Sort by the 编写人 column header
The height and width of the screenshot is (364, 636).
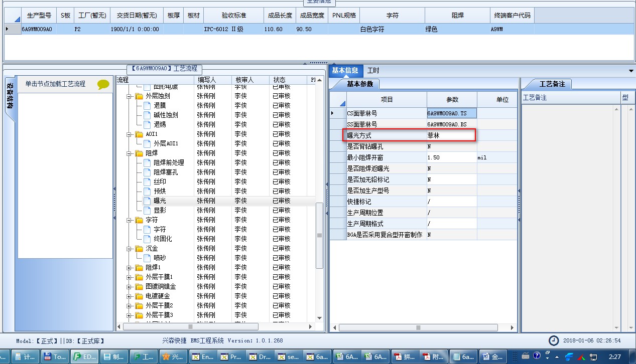click(213, 80)
